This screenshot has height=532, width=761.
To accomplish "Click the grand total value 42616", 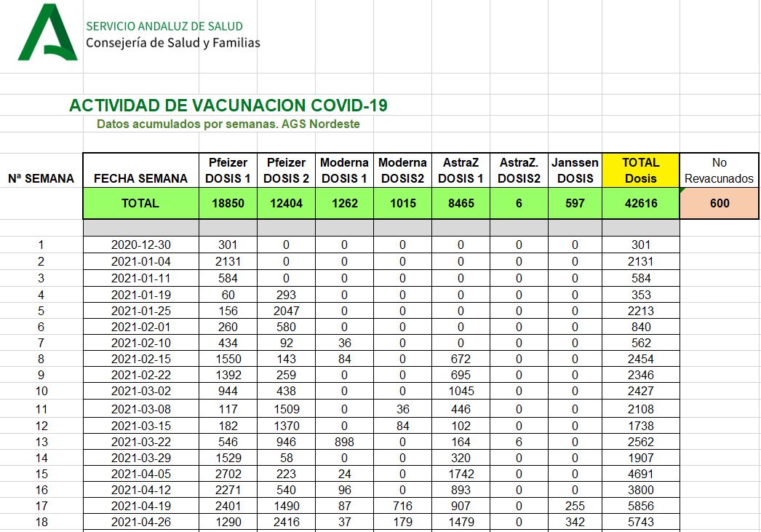I will pyautogui.click(x=640, y=204).
